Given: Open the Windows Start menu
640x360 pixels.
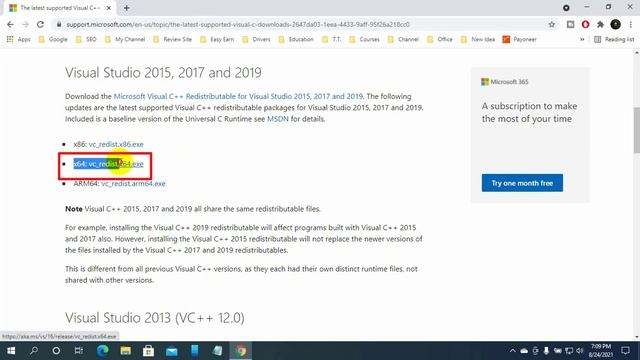Looking at the screenshot, I should [11, 351].
